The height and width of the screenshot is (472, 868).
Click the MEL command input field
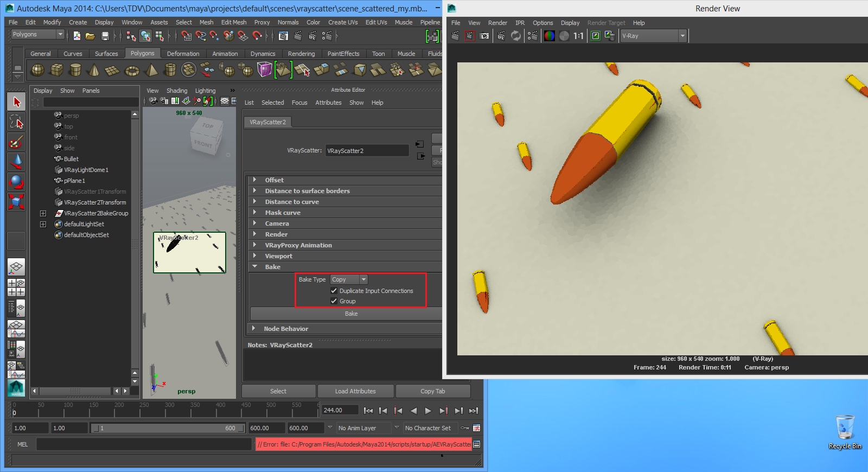(x=144, y=444)
